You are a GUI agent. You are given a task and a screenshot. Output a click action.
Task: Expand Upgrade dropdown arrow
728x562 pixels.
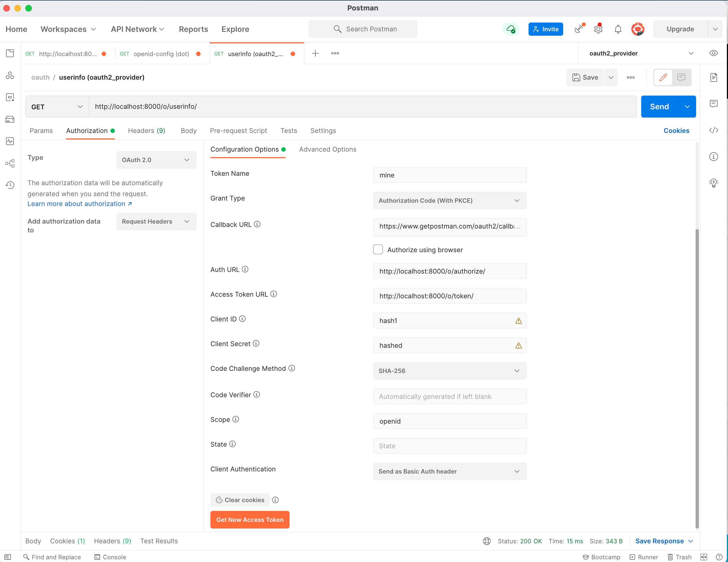point(715,29)
